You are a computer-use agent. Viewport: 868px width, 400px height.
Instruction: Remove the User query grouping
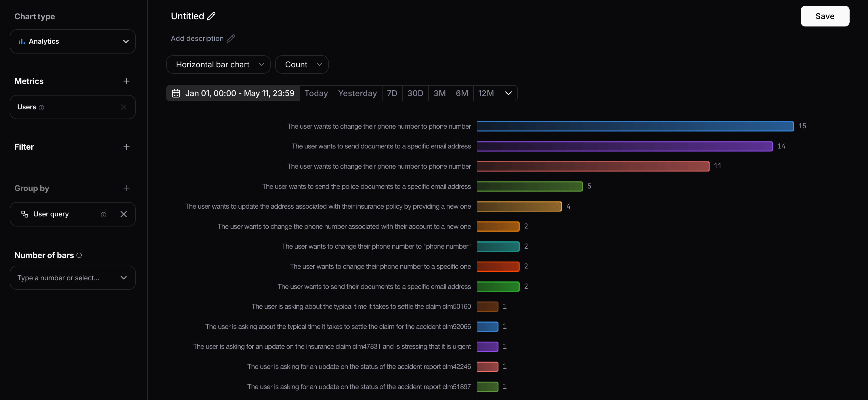(x=124, y=214)
